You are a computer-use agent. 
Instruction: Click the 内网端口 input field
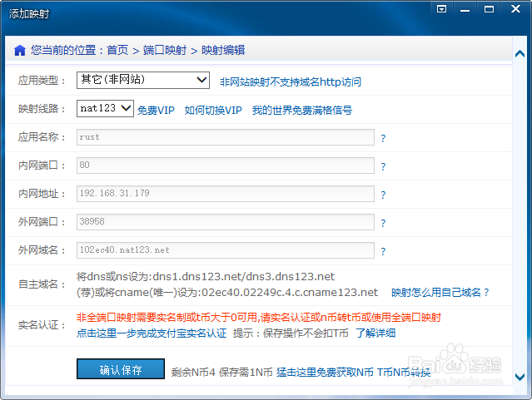coord(226,165)
